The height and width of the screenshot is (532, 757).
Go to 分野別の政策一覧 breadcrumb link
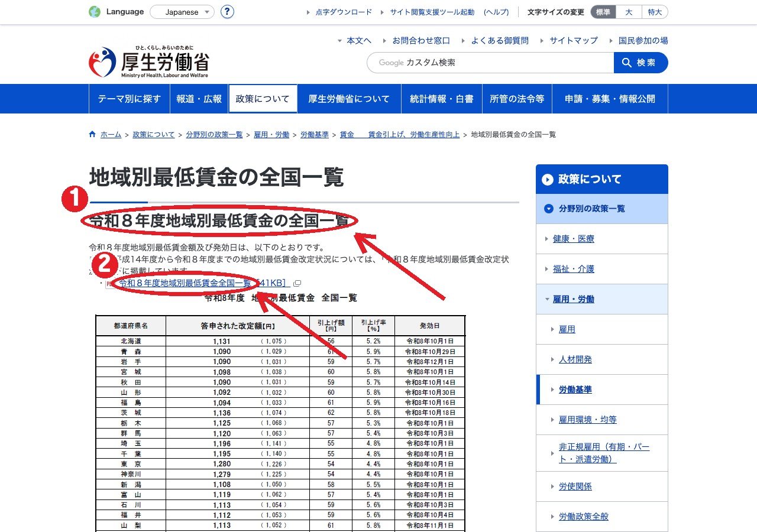tap(214, 135)
